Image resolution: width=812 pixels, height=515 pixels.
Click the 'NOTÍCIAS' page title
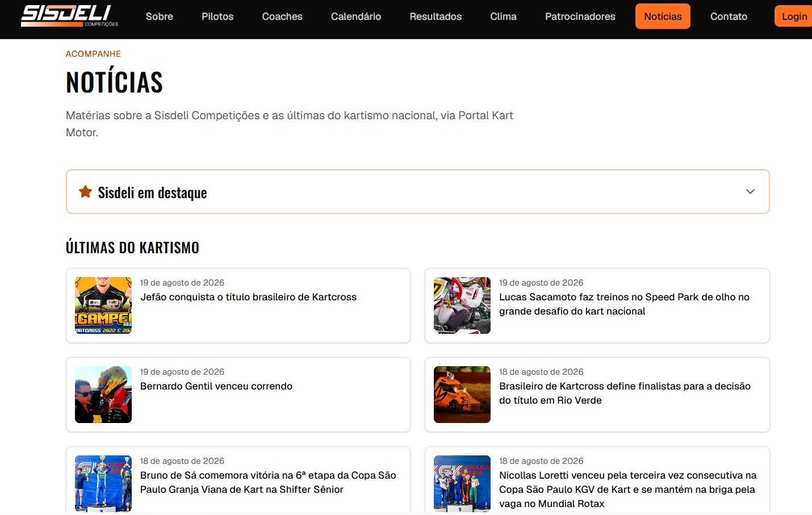(114, 82)
